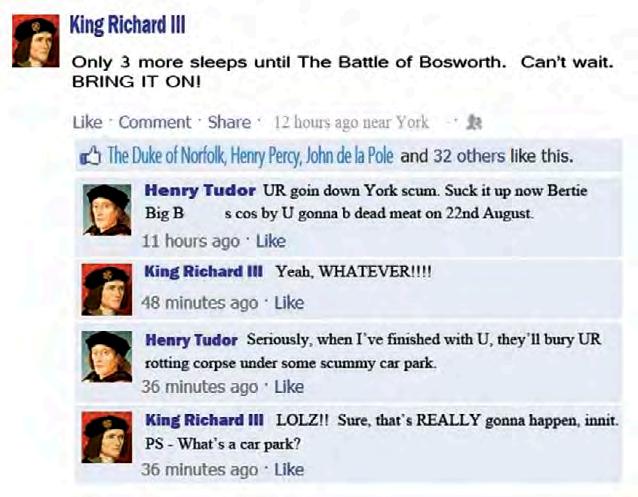Click the thumbs-up icon beside the likes list
638x497 pixels.
click(x=90, y=156)
